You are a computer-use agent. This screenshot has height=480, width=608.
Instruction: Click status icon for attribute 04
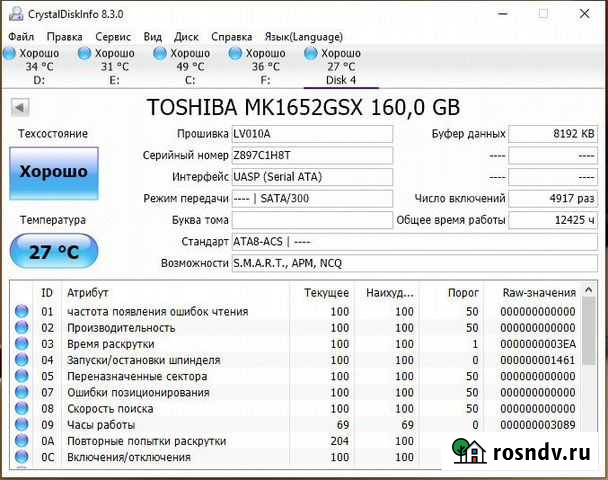22,359
